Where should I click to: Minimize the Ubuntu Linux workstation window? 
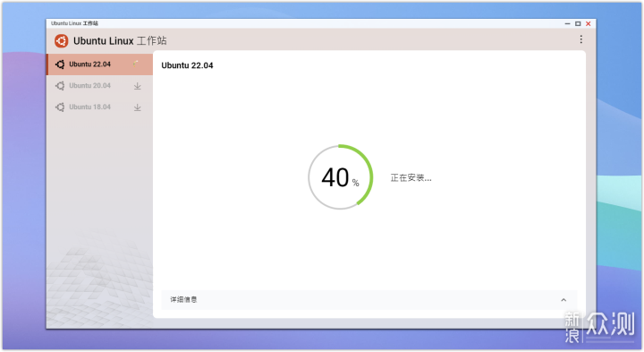pos(567,24)
